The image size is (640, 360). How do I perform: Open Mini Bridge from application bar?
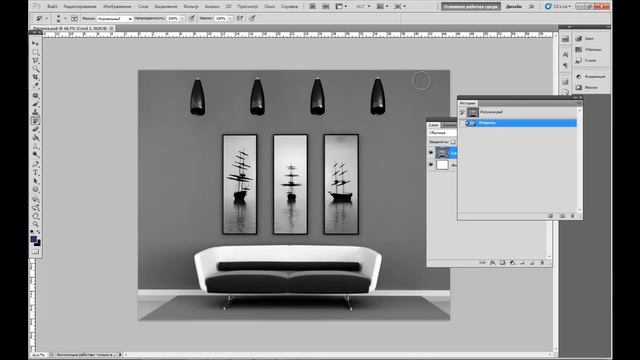coord(325,7)
